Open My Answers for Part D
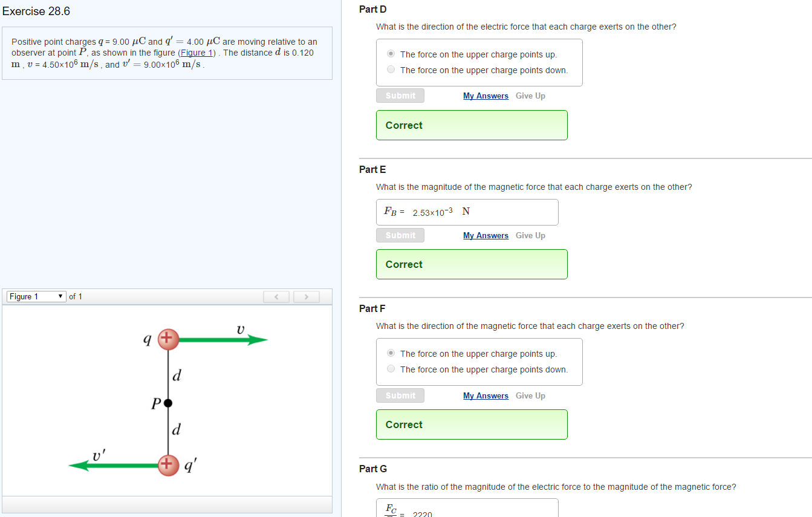The image size is (812, 517). click(x=486, y=96)
